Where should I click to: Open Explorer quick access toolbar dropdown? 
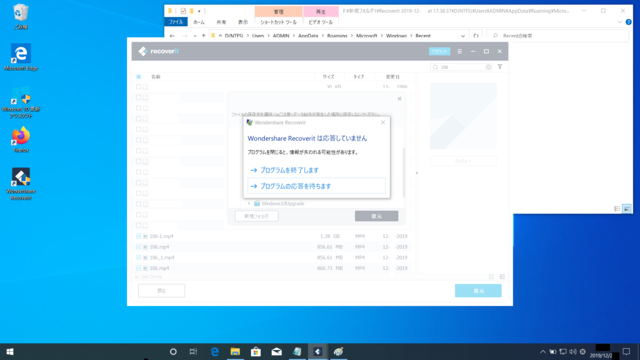click(199, 11)
